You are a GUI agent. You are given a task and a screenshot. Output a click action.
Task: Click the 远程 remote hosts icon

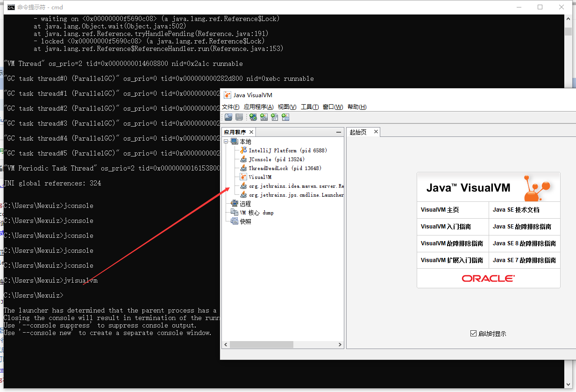point(235,204)
